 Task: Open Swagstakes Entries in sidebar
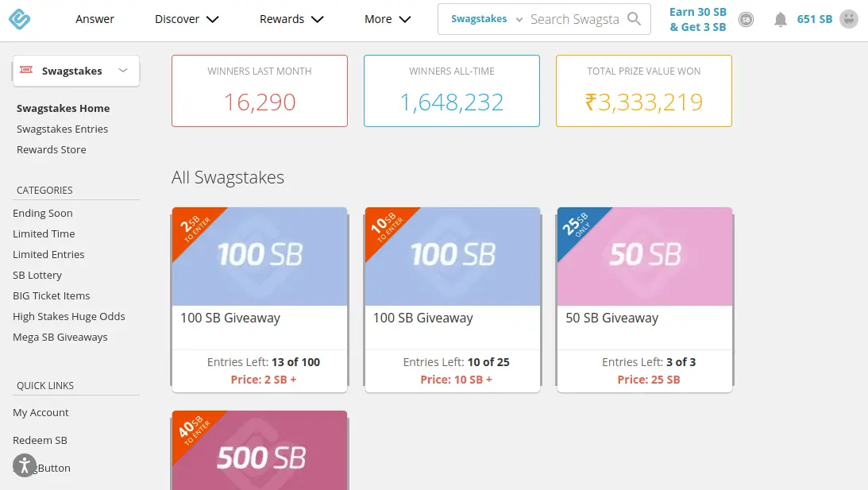(x=62, y=129)
